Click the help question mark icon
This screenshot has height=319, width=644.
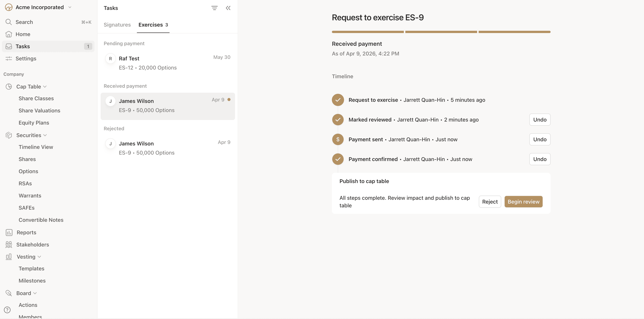[7, 310]
